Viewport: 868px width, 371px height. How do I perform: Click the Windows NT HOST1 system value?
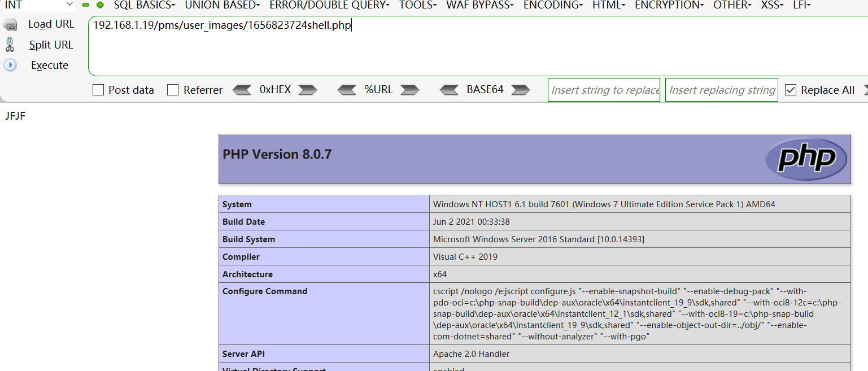tap(604, 204)
